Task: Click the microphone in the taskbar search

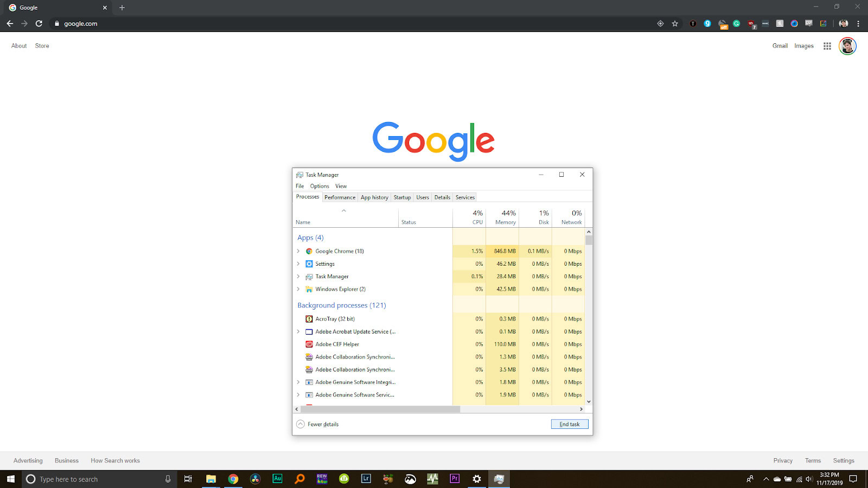Action: click(168, 479)
